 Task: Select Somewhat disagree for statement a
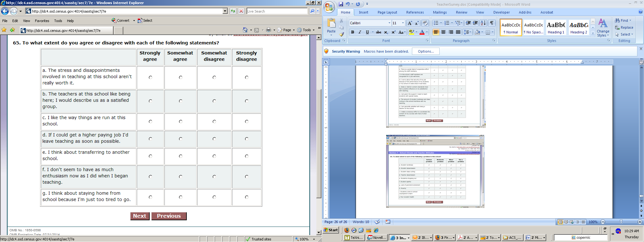(214, 77)
